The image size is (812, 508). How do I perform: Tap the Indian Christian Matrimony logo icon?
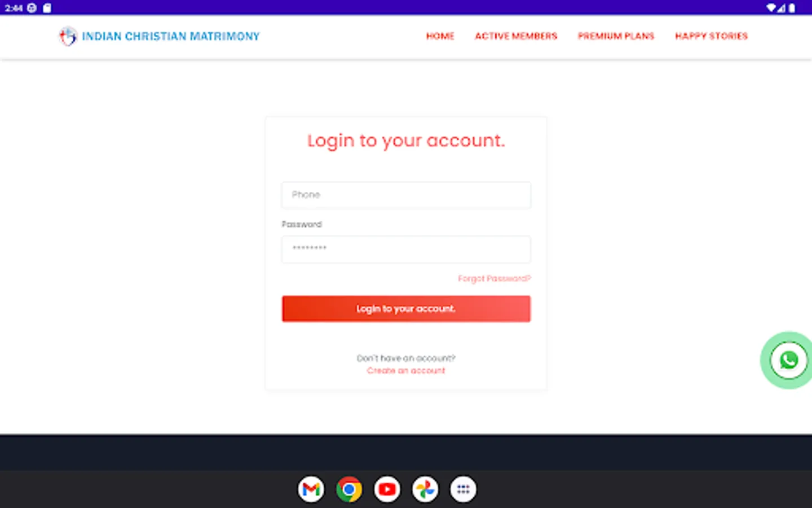click(68, 36)
